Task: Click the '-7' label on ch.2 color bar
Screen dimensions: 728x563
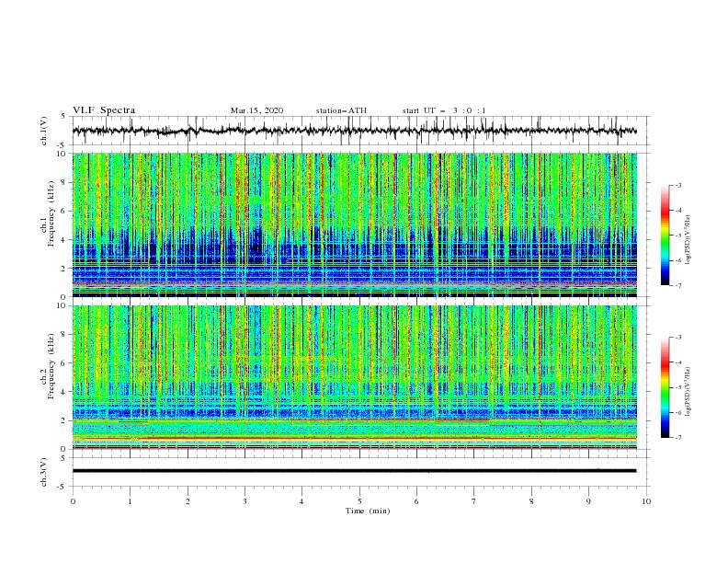Action: [x=678, y=438]
